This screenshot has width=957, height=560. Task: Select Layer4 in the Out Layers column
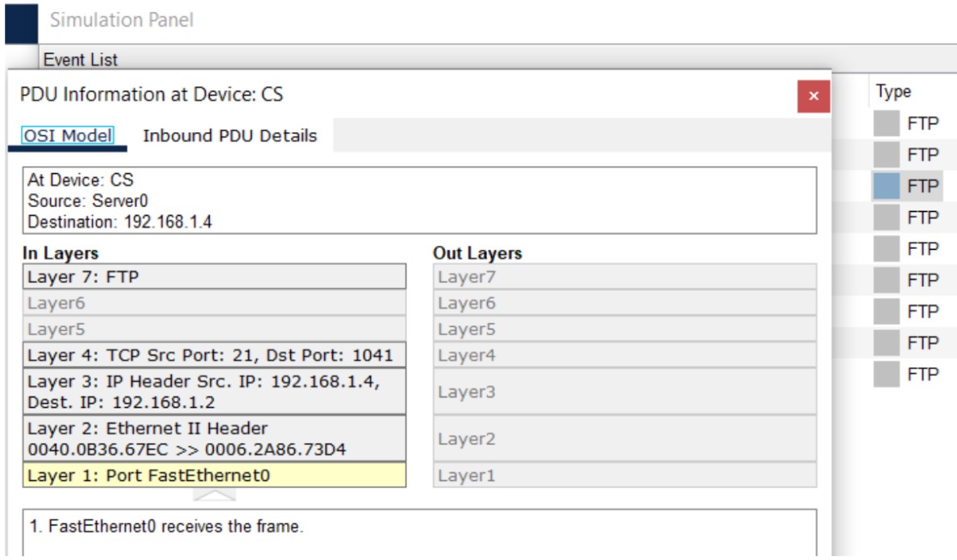tap(624, 355)
